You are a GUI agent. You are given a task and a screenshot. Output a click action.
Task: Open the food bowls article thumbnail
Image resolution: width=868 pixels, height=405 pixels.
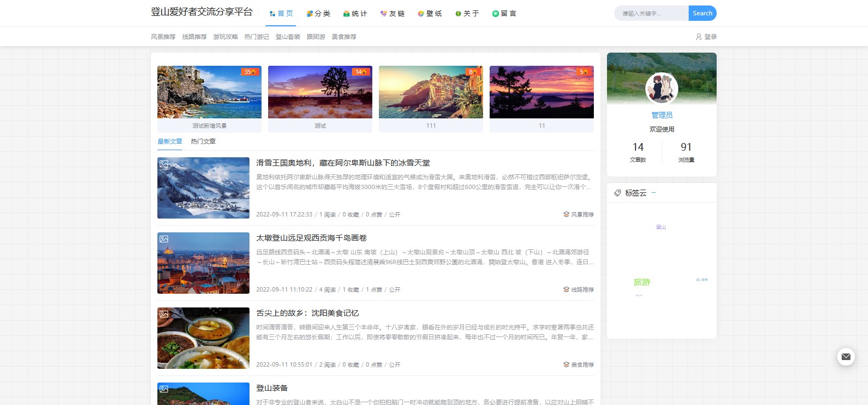tap(203, 338)
